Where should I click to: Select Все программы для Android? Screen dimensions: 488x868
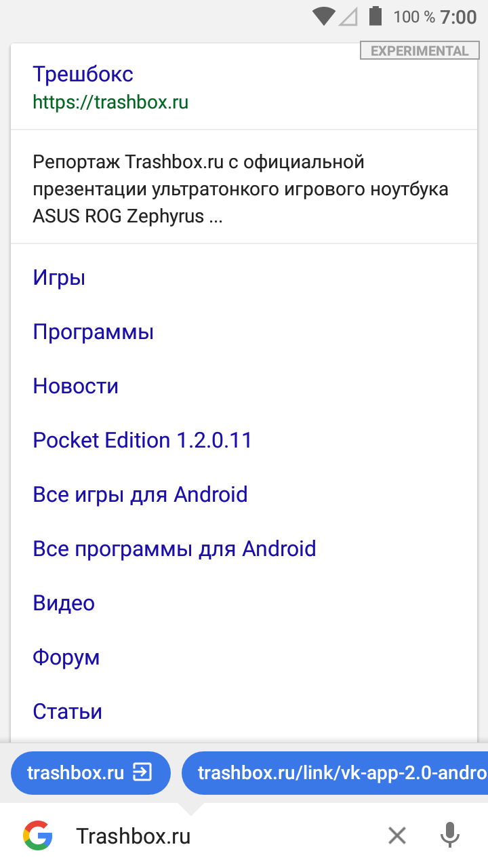point(174,549)
